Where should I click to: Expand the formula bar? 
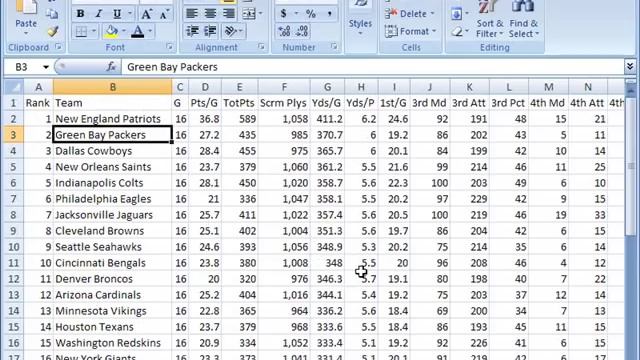click(630, 66)
